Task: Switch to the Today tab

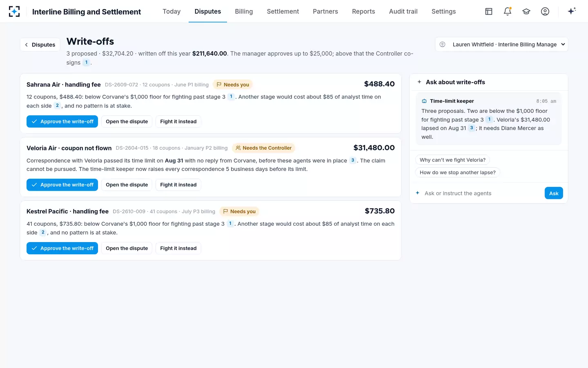Action: [171, 11]
